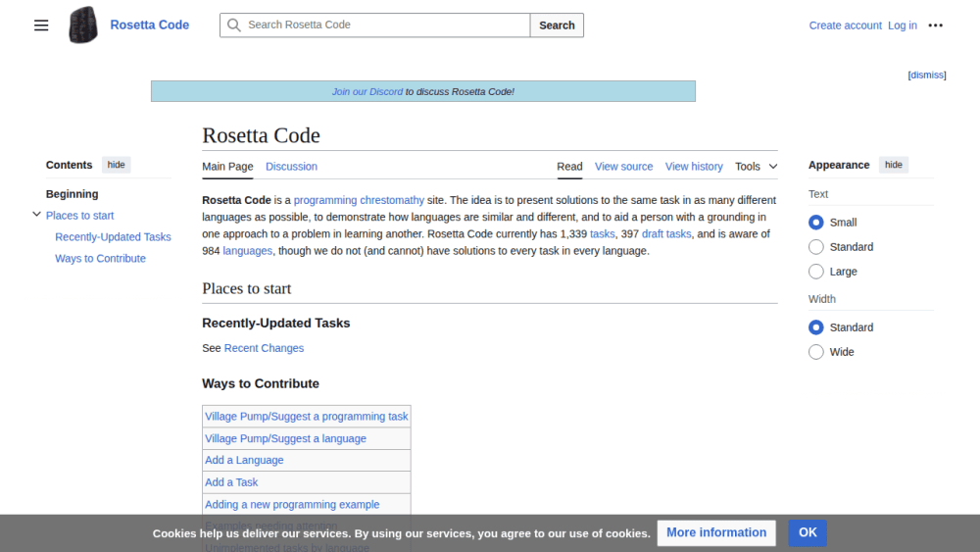
Task: Open the three-dots personal tools menu
Action: (935, 25)
